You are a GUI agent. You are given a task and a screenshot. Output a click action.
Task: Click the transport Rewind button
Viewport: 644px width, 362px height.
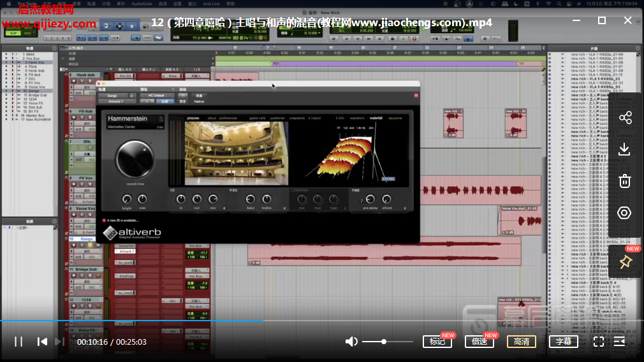tap(358, 39)
